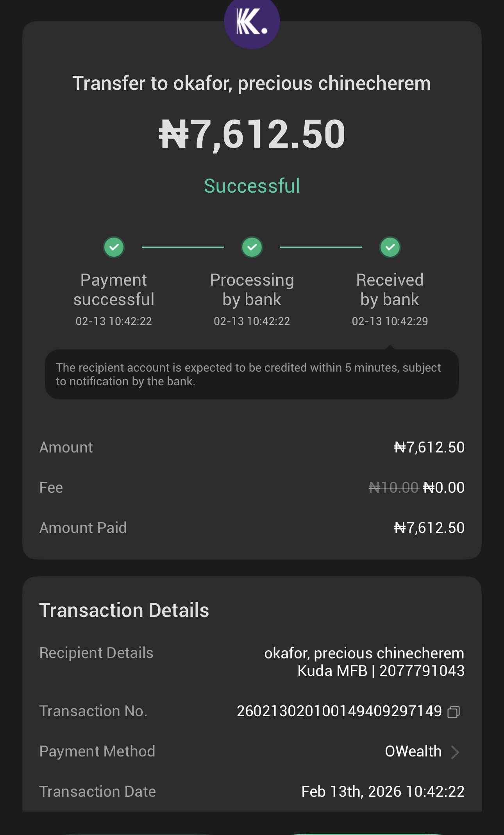Select transaction number 260213020100149409297149

coord(339,711)
